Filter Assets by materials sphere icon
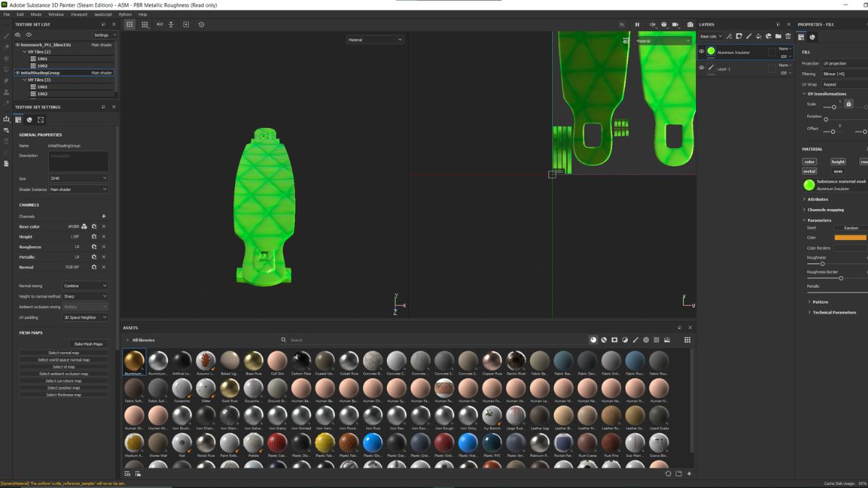Viewport: 868px width, 488px height. (593, 340)
